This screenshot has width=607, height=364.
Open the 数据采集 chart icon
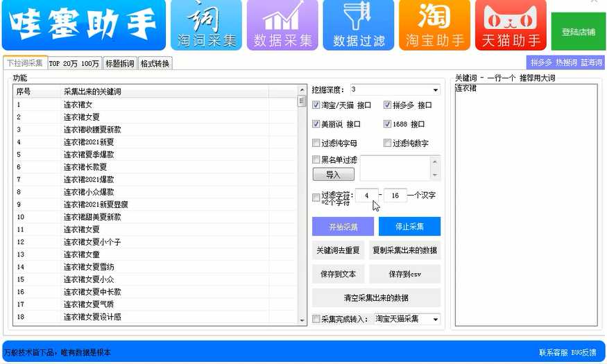point(282,25)
